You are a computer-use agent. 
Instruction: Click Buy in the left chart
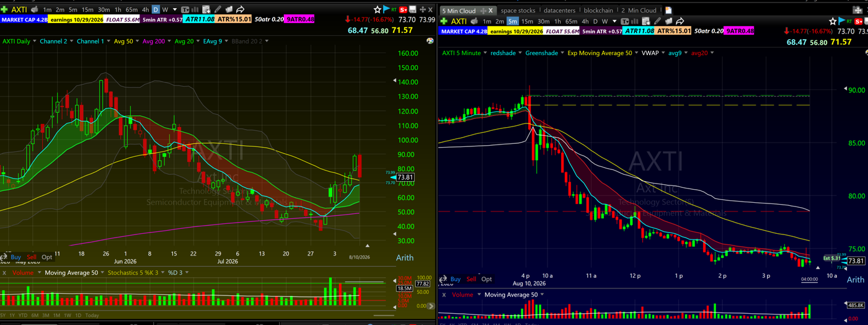click(x=15, y=257)
